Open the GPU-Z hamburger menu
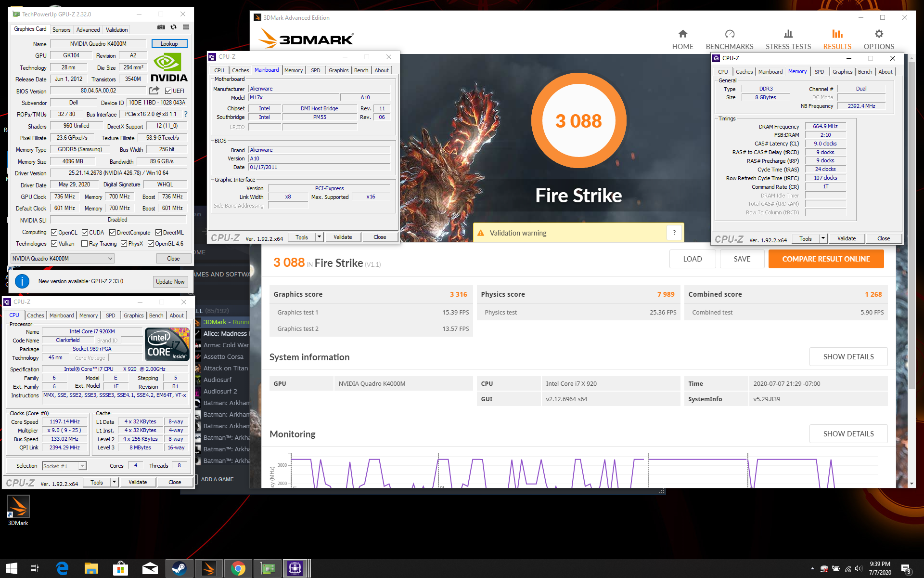The image size is (924, 578). [x=186, y=27]
